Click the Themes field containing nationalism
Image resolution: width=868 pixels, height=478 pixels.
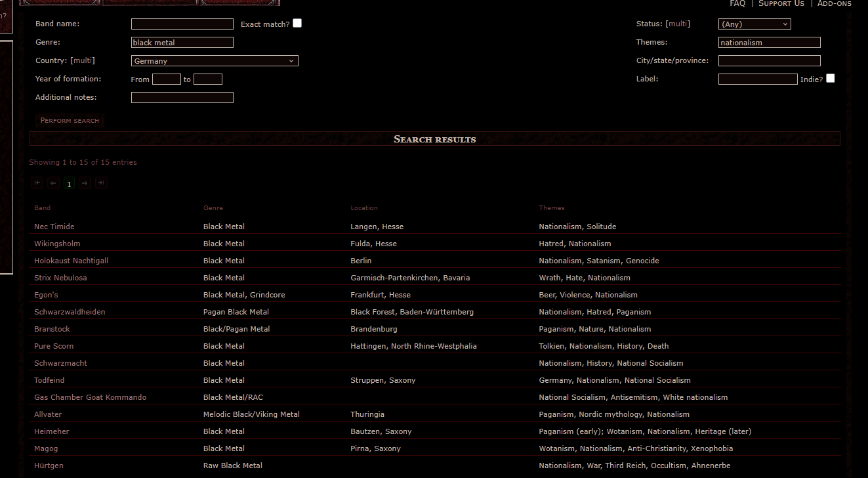point(769,43)
